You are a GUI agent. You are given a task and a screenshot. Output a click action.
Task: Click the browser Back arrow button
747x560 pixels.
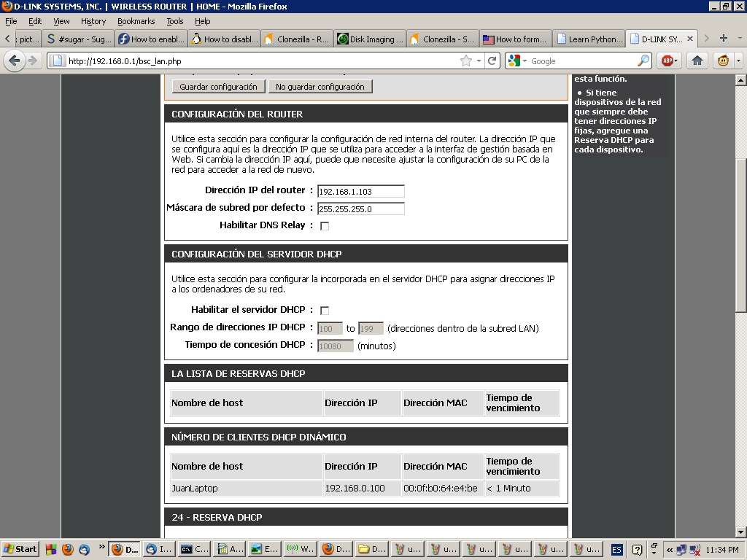(15, 61)
